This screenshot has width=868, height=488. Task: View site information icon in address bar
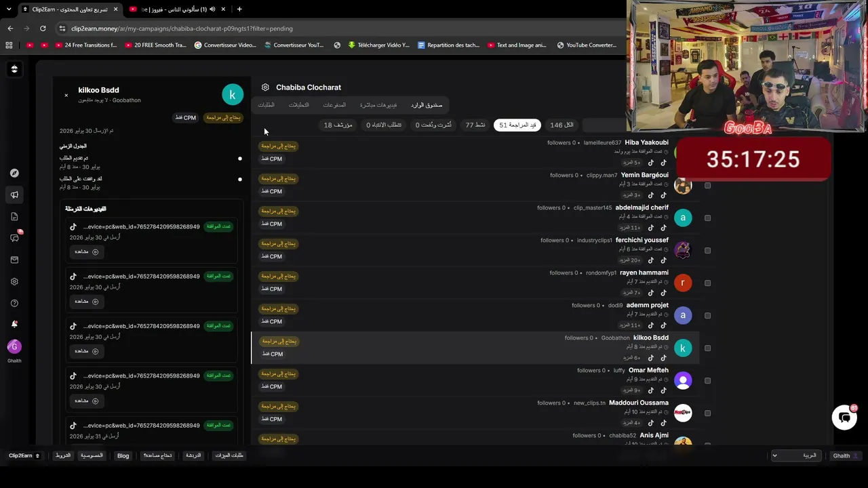[x=62, y=28]
